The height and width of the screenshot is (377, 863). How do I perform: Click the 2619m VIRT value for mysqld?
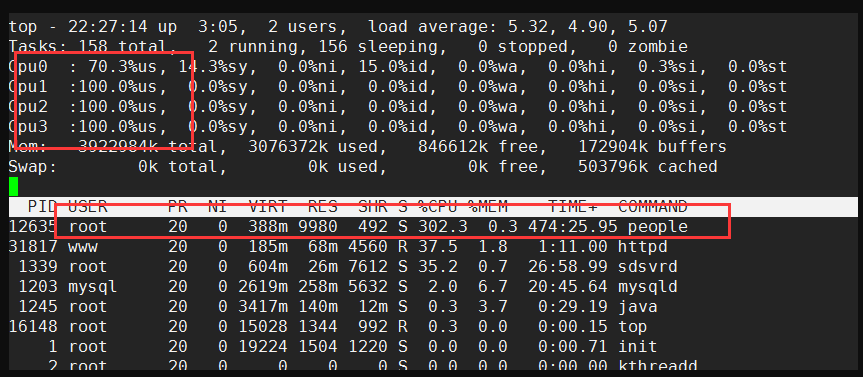(x=263, y=287)
